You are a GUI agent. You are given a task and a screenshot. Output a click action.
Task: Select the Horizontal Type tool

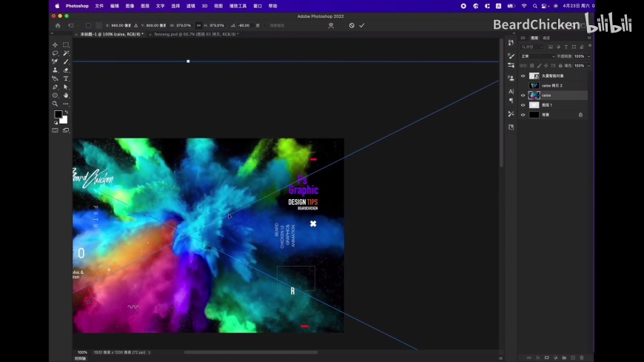[x=66, y=78]
